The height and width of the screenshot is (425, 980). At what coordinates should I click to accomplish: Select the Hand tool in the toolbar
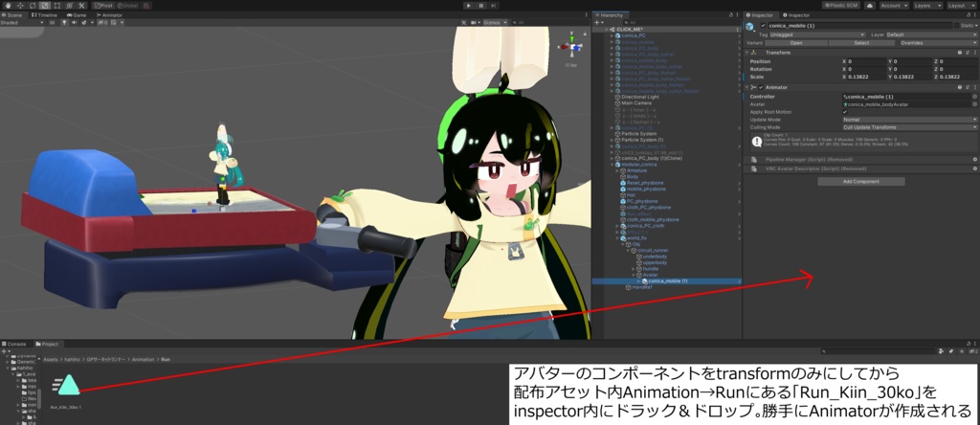[x=8, y=5]
